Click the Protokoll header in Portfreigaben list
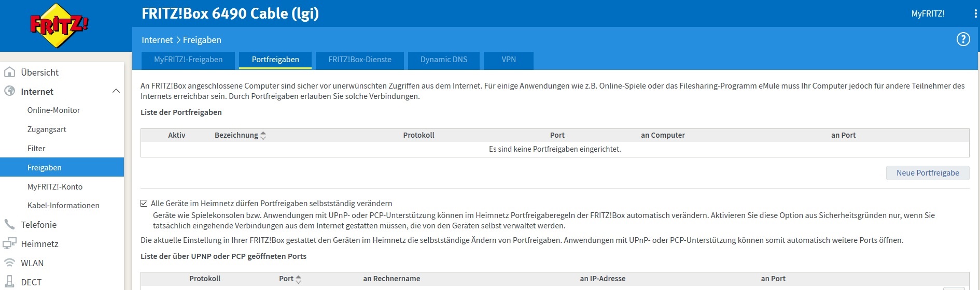980x290 pixels. [x=418, y=135]
